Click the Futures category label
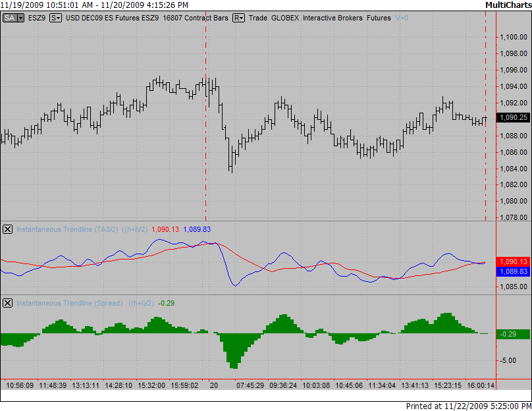532x411 pixels. coord(379,18)
